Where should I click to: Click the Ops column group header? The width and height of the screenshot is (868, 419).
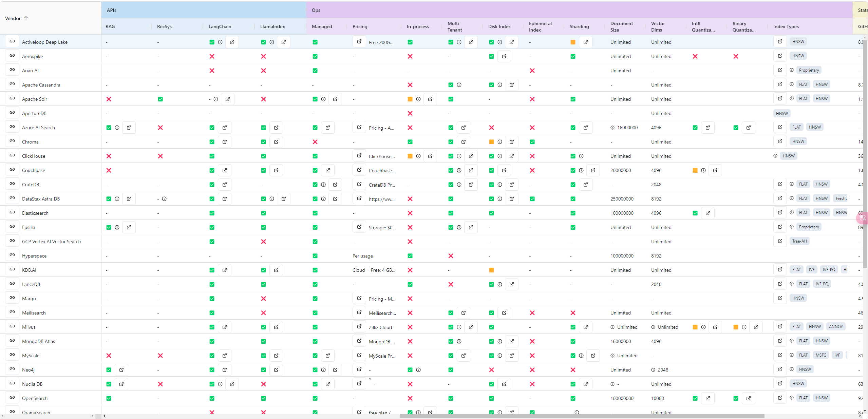pos(580,10)
